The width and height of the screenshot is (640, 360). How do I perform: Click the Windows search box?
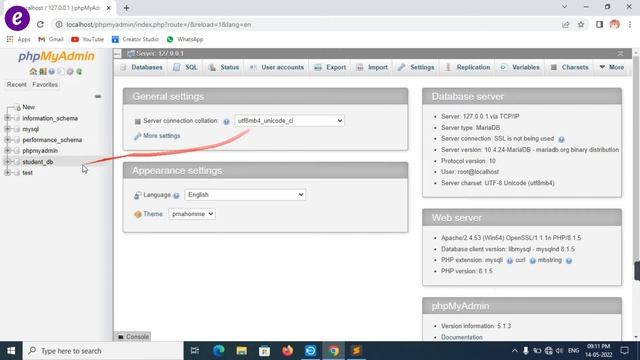pyautogui.click(x=103, y=351)
